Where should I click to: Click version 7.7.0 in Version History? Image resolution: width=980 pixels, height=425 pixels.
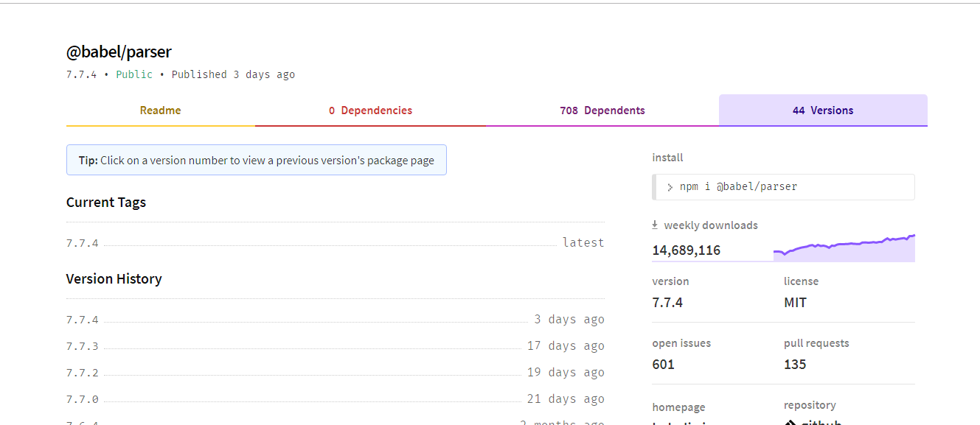81,398
